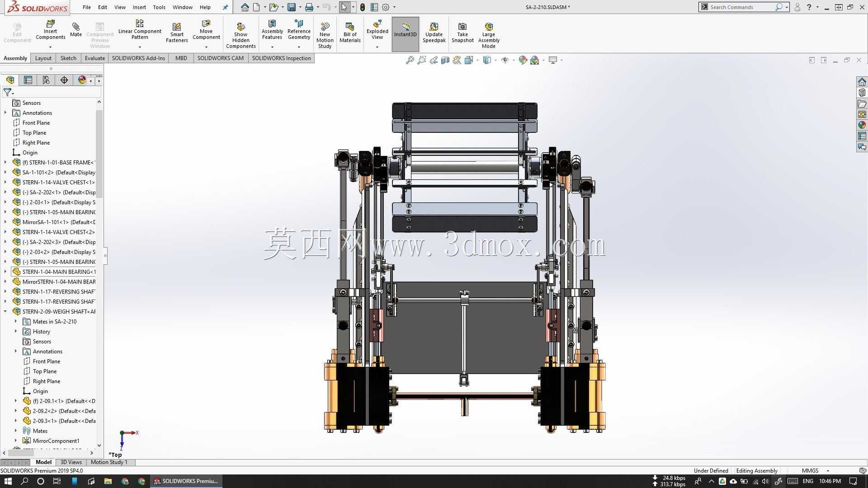Select the Front Plane under STERN-2-09
Viewport: 868px width, 488px height.
tap(46, 361)
